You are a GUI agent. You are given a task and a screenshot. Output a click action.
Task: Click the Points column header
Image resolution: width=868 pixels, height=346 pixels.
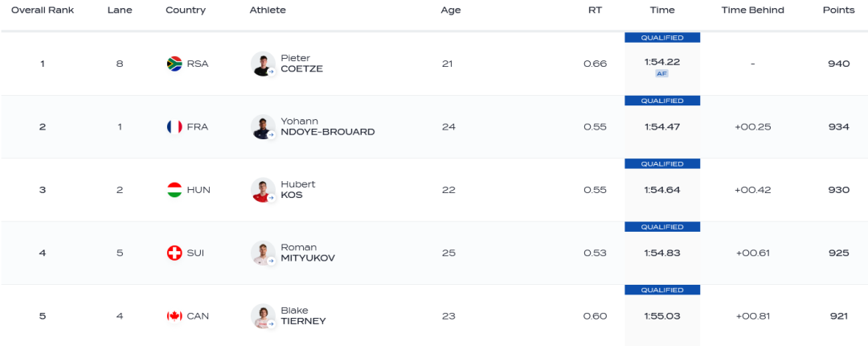(838, 10)
